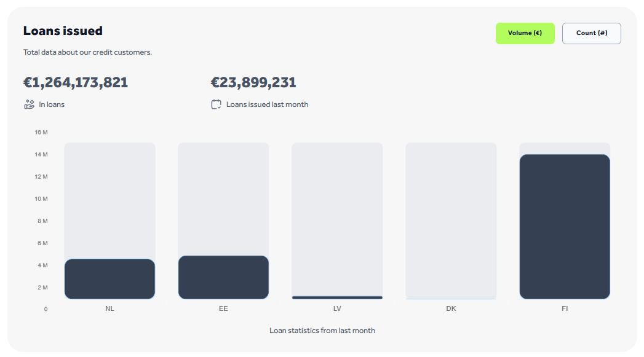
Task: Click the hand-with-coins icon beside In loans
Action: 29,104
